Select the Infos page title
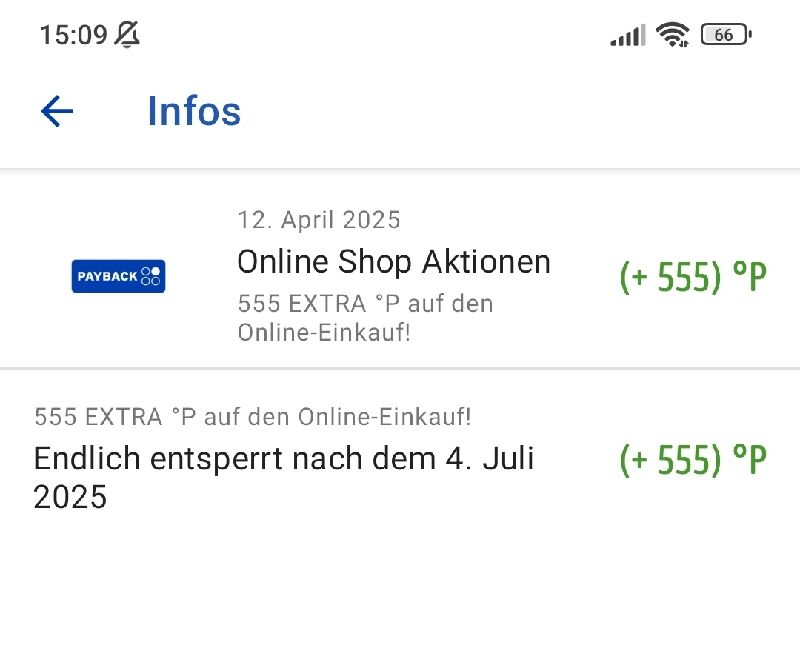The height and width of the screenshot is (665, 800). [x=194, y=111]
